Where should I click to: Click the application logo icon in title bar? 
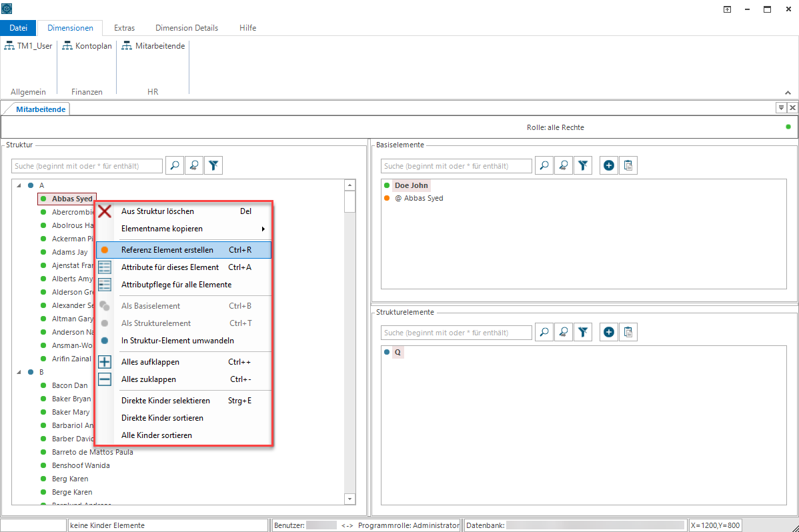click(x=7, y=9)
